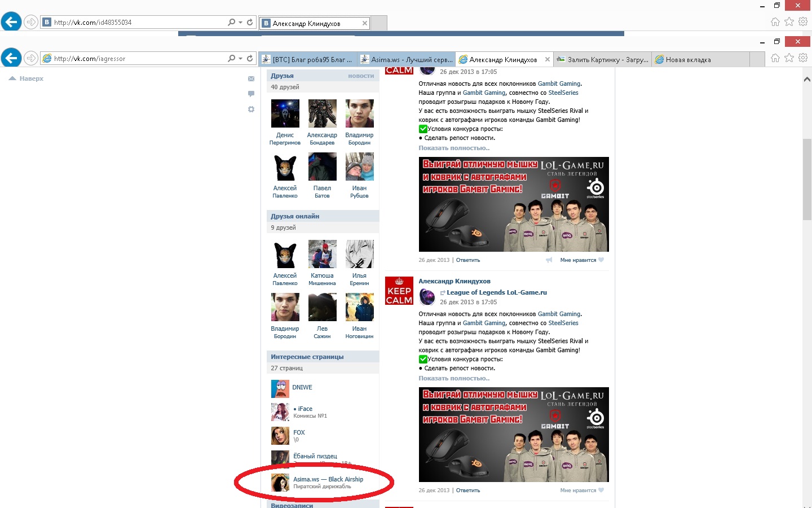The height and width of the screenshot is (508, 812).
Task: Open tools gear in background browser window
Action: coord(803,22)
